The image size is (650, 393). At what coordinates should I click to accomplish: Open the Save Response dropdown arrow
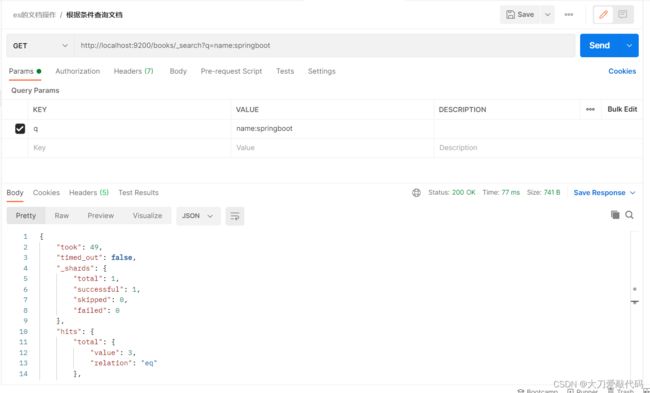(633, 193)
